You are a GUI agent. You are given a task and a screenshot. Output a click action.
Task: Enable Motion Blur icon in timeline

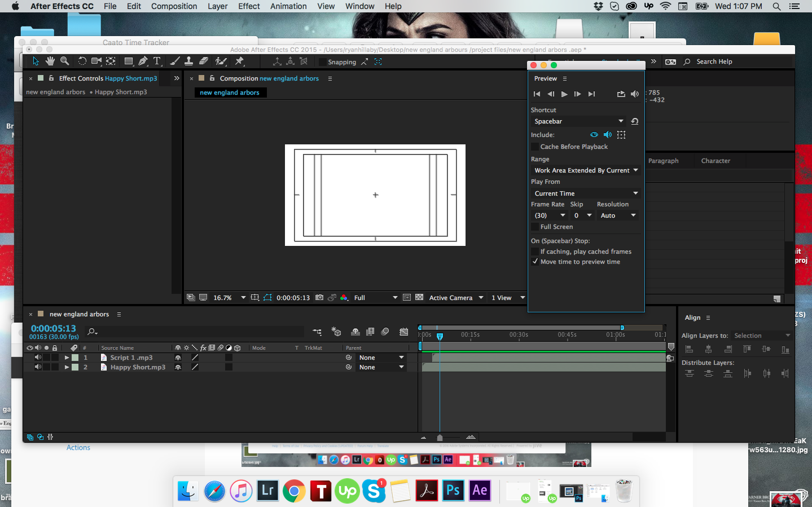(385, 332)
